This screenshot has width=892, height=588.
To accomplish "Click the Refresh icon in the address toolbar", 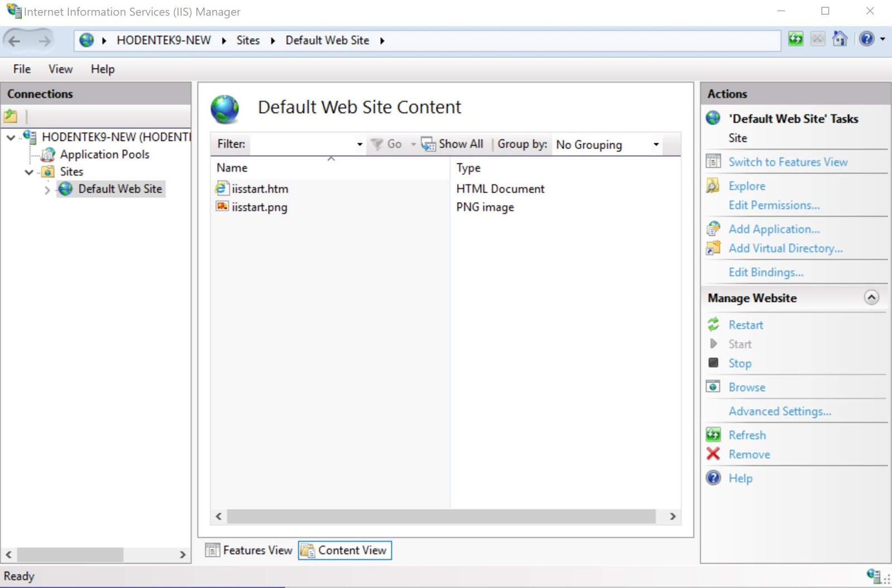I will 796,39.
